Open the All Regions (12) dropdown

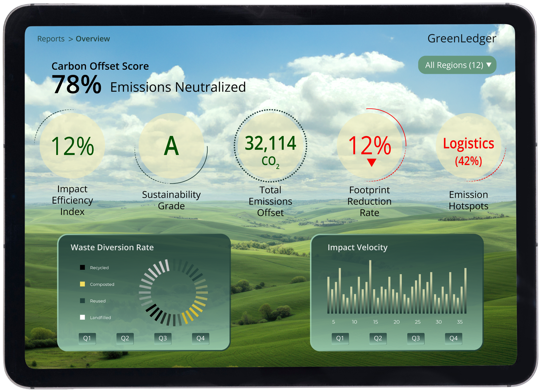coord(457,65)
